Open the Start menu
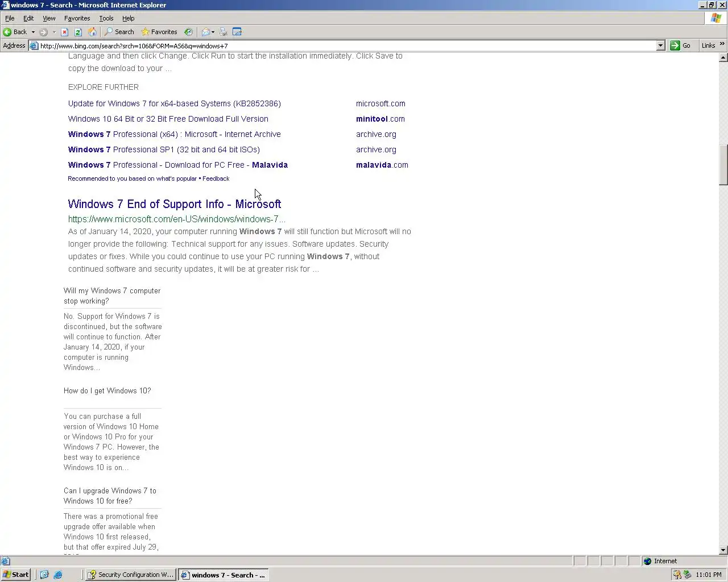This screenshot has width=728, height=582. pos(16,575)
